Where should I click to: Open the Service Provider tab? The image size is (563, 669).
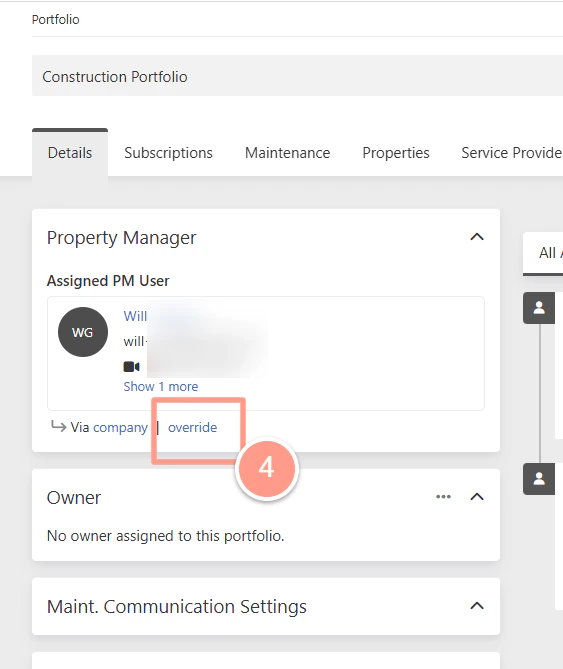[x=512, y=153]
